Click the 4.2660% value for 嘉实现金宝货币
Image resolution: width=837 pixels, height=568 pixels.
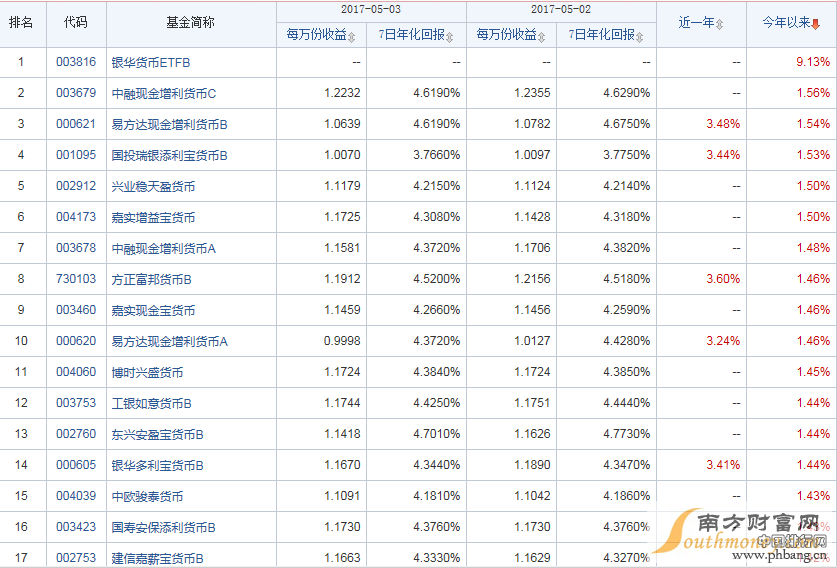[x=437, y=310]
